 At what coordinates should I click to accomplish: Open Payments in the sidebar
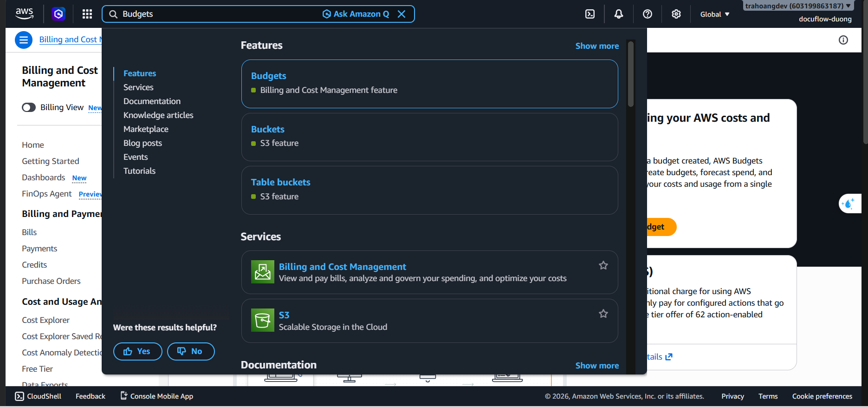click(39, 249)
